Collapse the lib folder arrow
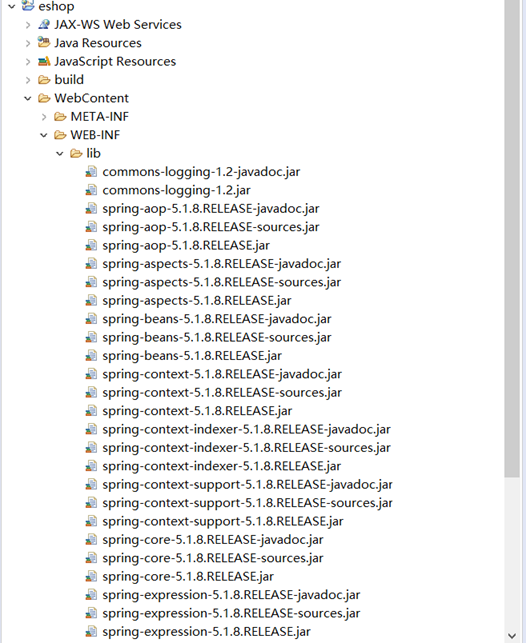The image size is (526, 643). (60, 153)
